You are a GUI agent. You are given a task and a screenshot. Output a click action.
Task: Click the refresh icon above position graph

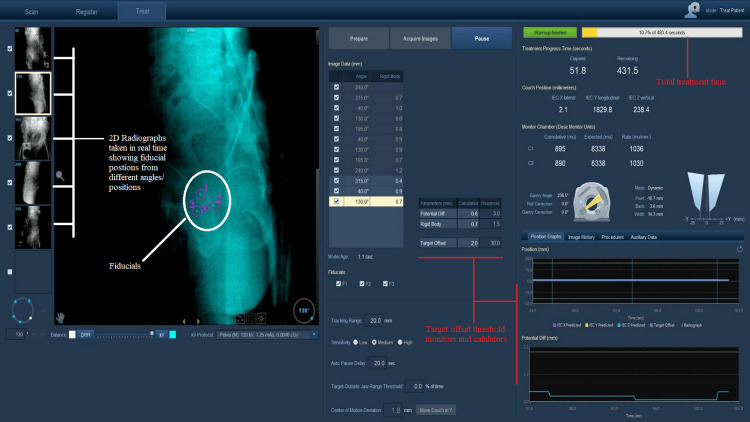pyautogui.click(x=739, y=249)
